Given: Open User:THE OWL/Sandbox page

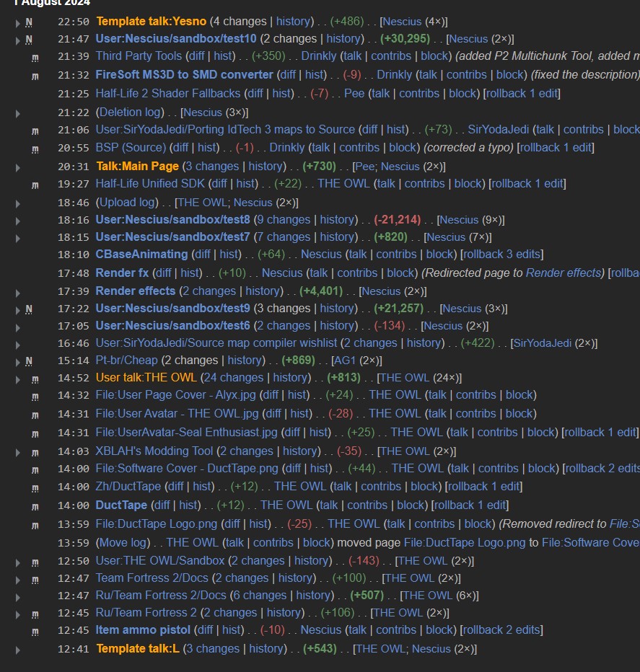Looking at the screenshot, I should click(x=159, y=560).
